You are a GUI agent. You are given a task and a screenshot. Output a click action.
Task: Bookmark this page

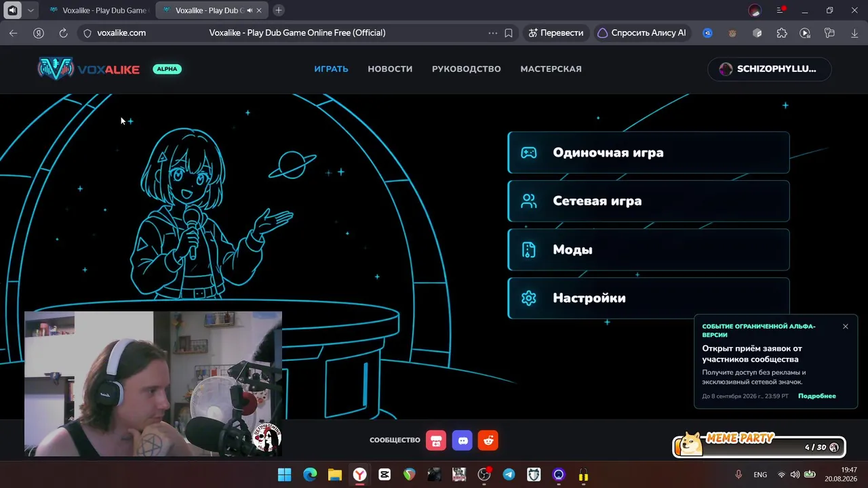509,33
